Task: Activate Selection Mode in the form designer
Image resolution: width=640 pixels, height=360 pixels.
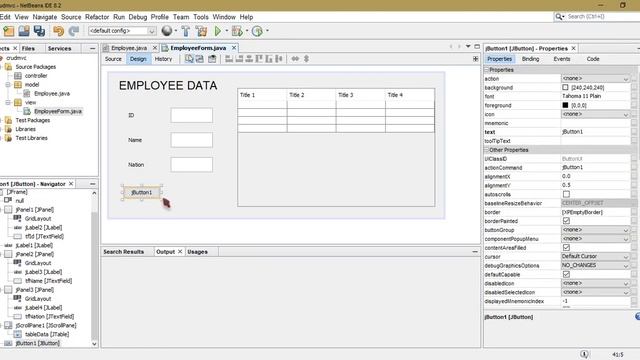Action: click(189, 59)
